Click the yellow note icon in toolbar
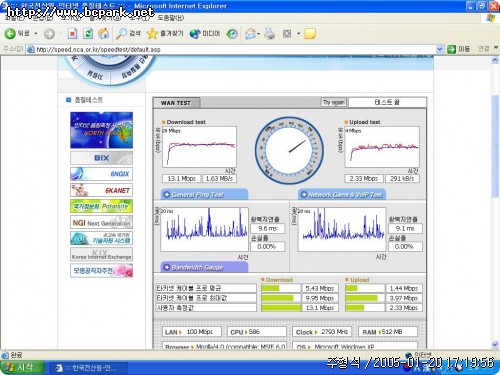Screen dimensions: 500x375 [x=310, y=34]
